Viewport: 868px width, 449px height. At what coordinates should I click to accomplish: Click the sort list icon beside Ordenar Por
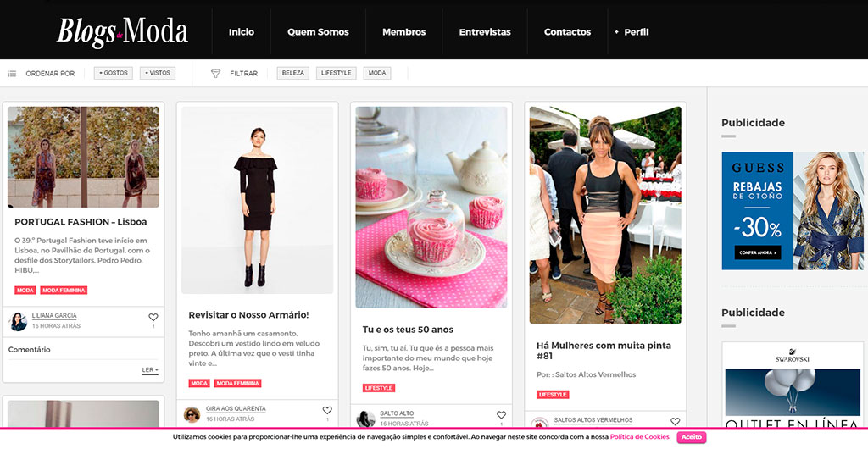click(12, 74)
